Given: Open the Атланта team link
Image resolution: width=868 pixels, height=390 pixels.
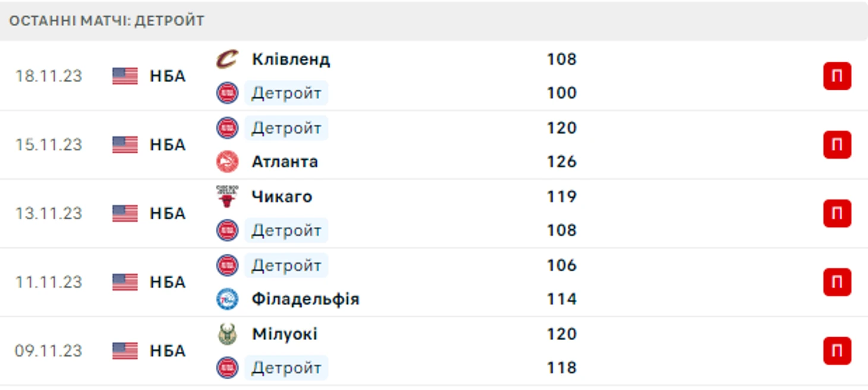Looking at the screenshot, I should tap(285, 162).
